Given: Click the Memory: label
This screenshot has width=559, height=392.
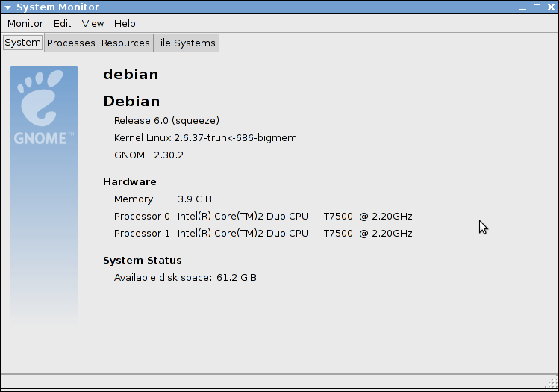Looking at the screenshot, I should 135,199.
